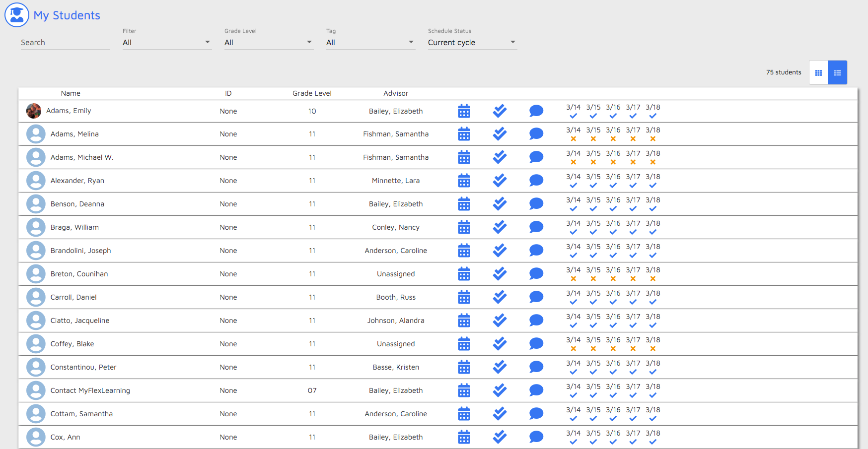Screen dimensions: 868x449
Task: Open chat bubble for Cox, Ann
Action: pyautogui.click(x=536, y=437)
